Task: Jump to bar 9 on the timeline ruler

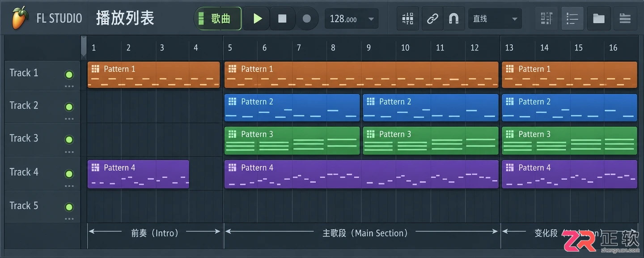Action: [369, 48]
